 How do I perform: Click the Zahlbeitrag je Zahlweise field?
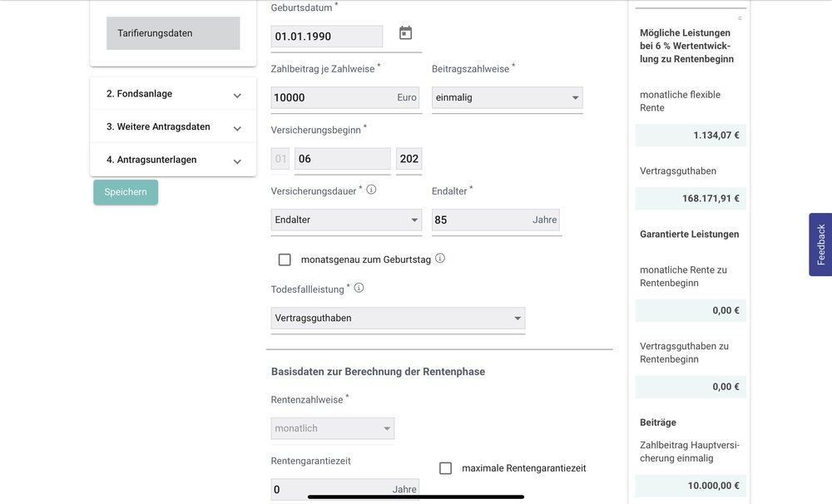click(333, 97)
